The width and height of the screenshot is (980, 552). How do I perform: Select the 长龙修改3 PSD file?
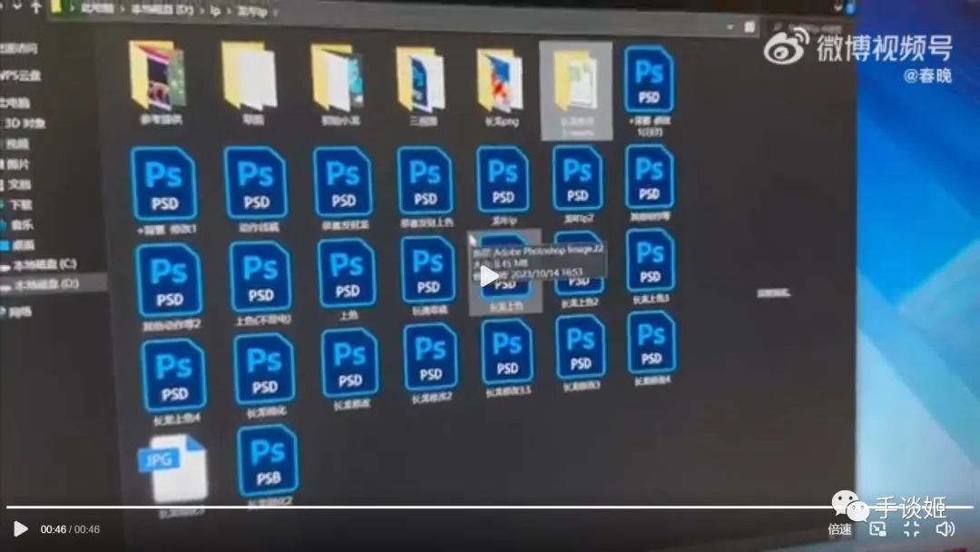click(x=580, y=353)
